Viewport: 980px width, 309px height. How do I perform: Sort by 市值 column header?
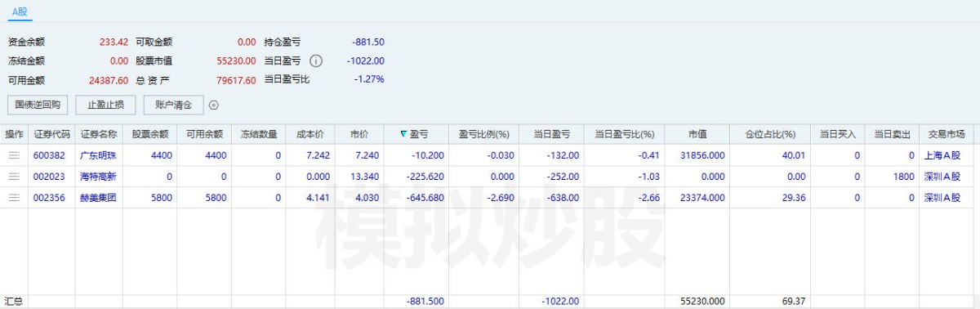(697, 134)
